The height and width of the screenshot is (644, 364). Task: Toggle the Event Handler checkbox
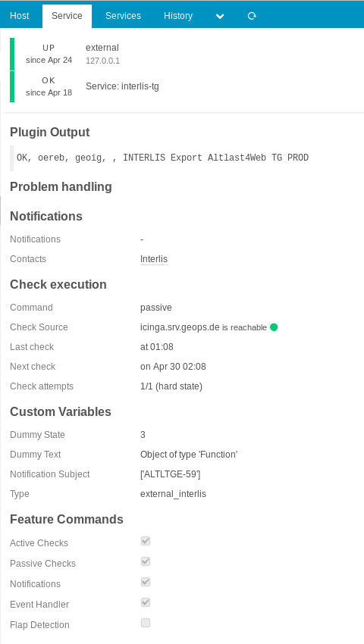146,602
